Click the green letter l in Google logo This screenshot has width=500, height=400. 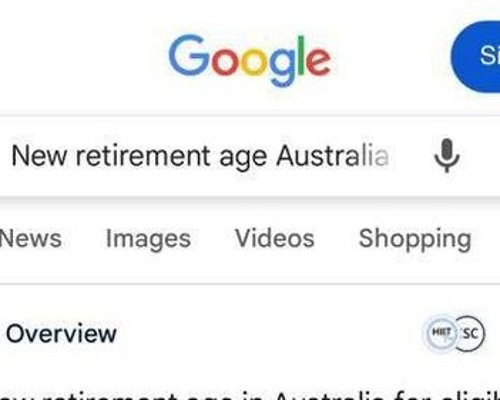[x=301, y=54]
